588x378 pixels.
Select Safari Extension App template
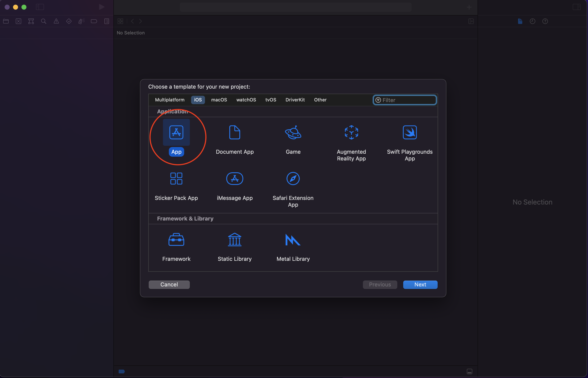click(x=293, y=179)
